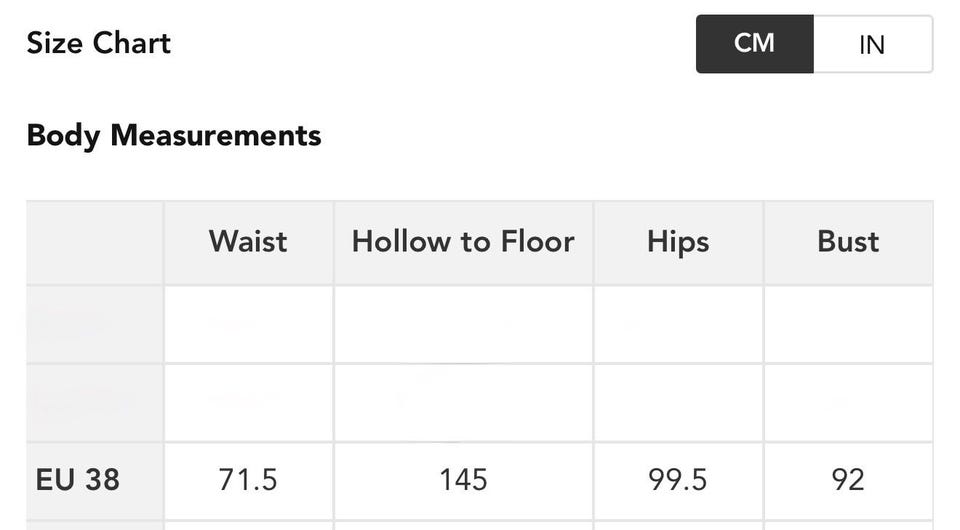The height and width of the screenshot is (530, 960).
Task: Click the waist value 71.5
Action: (248, 480)
